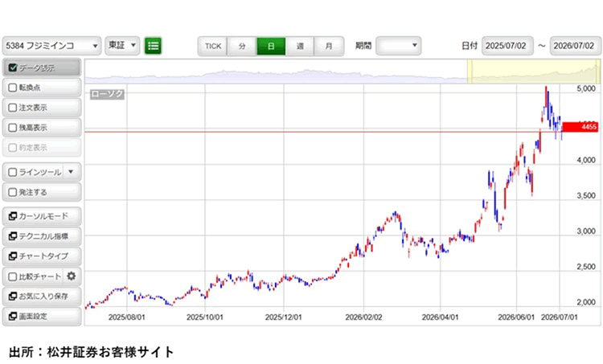Open the 5384 フジミインコ stock dropdown
The height and width of the screenshot is (364, 603).
pyautogui.click(x=52, y=46)
